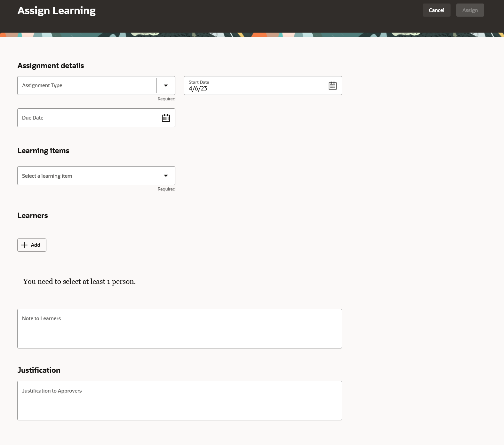Click the plus icon on Add button

pos(24,245)
